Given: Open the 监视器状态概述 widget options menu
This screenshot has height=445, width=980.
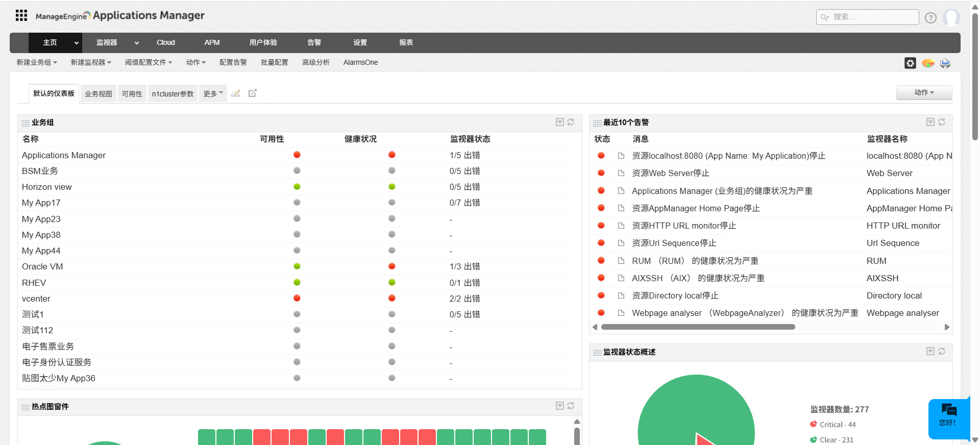Looking at the screenshot, I should pos(930,351).
